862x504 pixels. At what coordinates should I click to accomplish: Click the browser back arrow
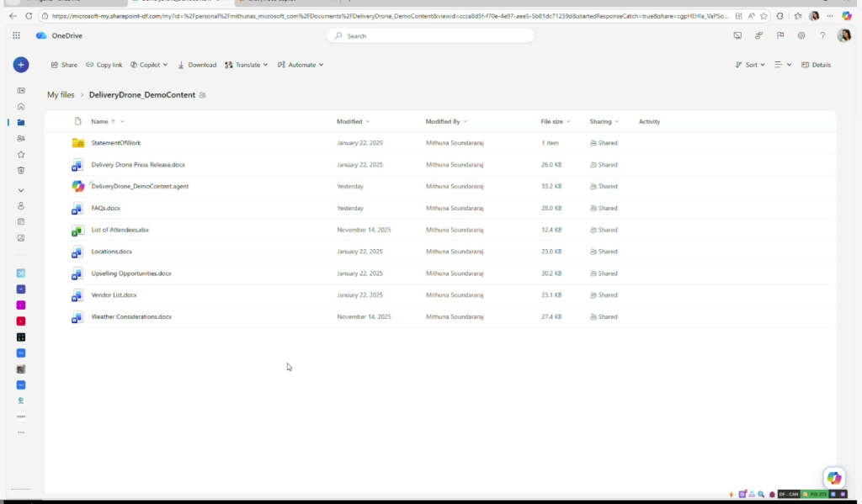(x=13, y=16)
